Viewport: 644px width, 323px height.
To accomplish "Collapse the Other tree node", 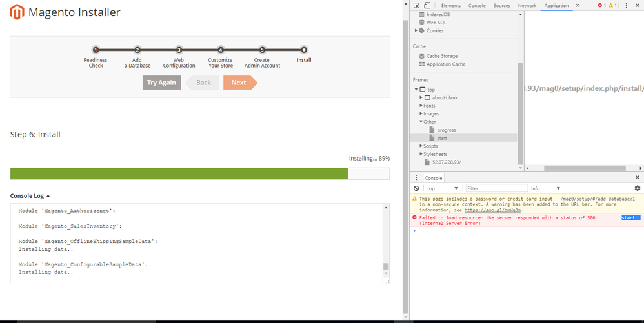I will click(421, 122).
